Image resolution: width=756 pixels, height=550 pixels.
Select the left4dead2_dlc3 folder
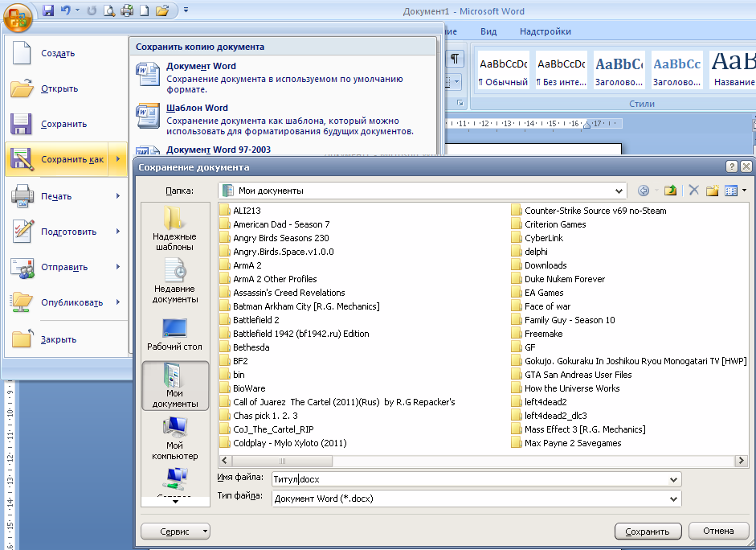[x=549, y=416]
